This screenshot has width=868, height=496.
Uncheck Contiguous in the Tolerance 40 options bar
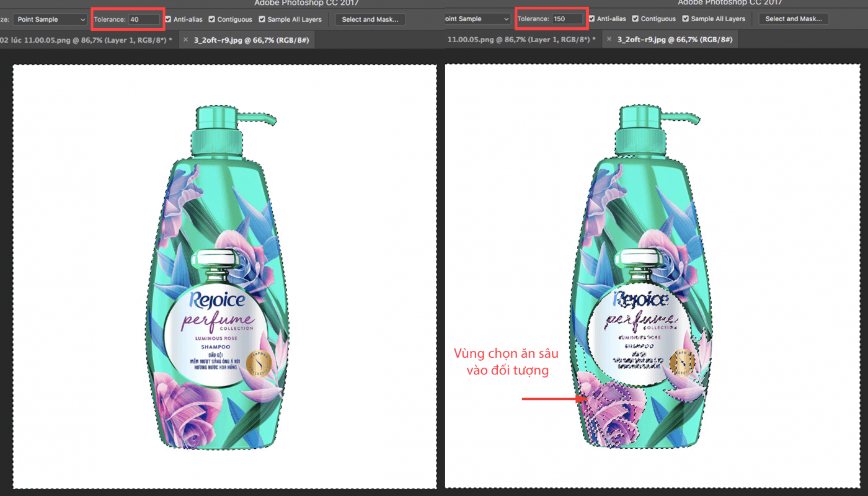pyautogui.click(x=212, y=19)
